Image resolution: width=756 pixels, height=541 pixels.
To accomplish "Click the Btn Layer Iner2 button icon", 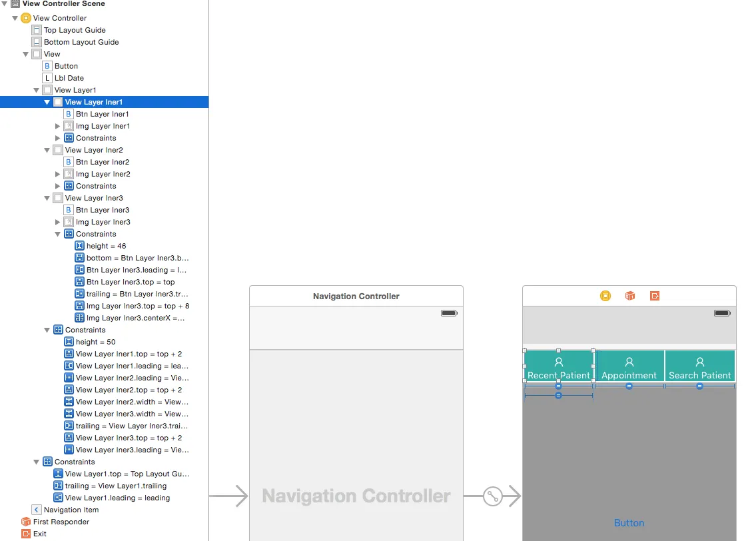I will tap(69, 162).
